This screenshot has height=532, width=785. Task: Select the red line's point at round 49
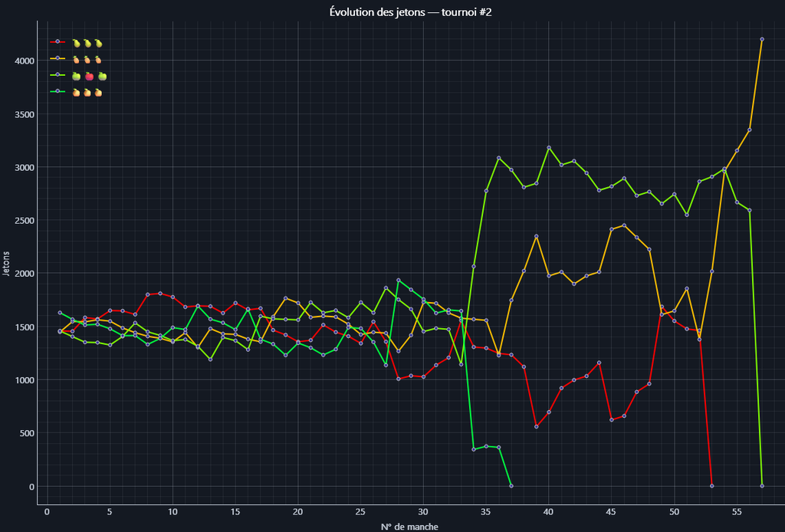[662, 307]
